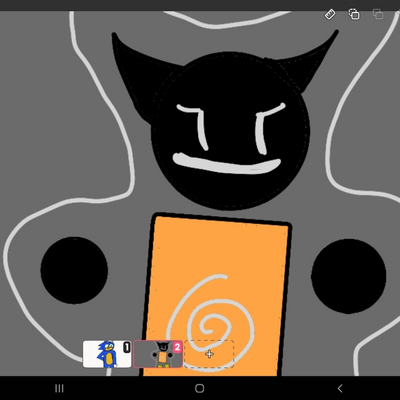Open Android recent apps button
The image size is (400, 400).
coord(59,388)
